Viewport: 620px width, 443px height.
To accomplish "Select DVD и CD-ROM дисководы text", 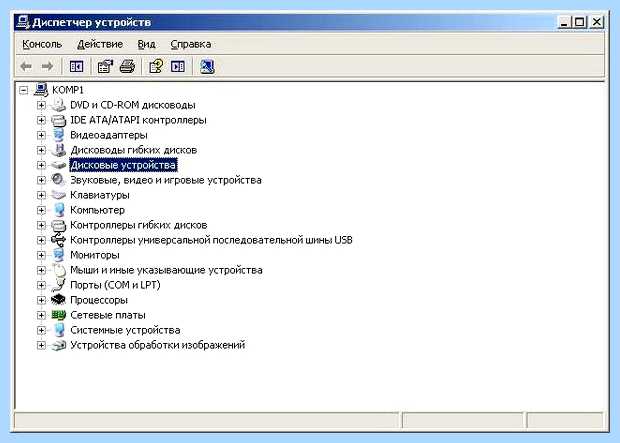I will pyautogui.click(x=132, y=105).
